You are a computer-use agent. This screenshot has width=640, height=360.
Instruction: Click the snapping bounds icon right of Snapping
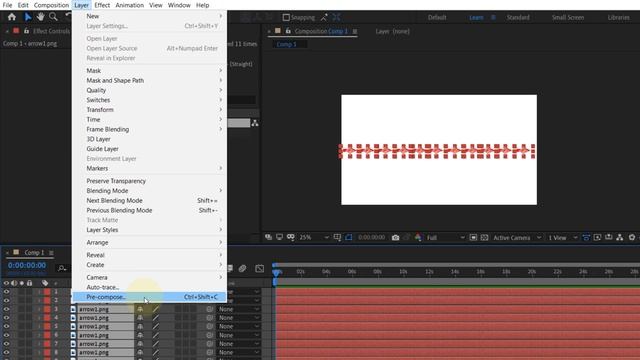(x=336, y=18)
